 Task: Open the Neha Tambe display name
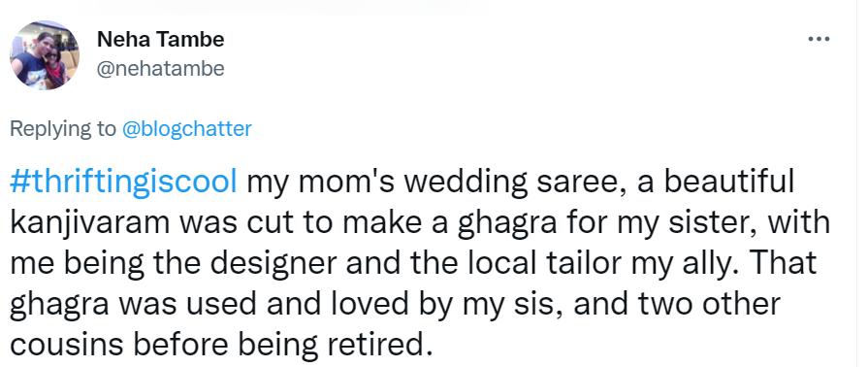point(161,40)
